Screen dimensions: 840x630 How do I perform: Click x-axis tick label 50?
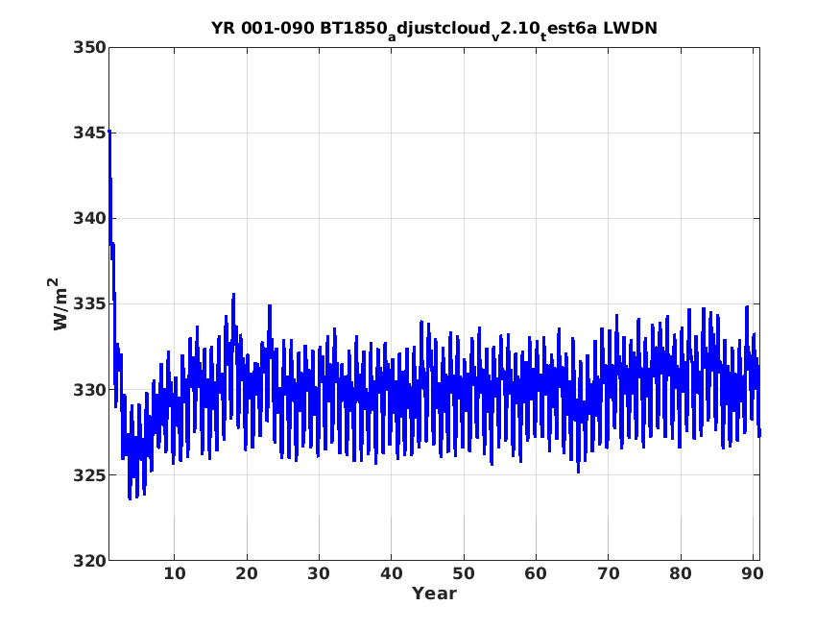click(x=464, y=573)
